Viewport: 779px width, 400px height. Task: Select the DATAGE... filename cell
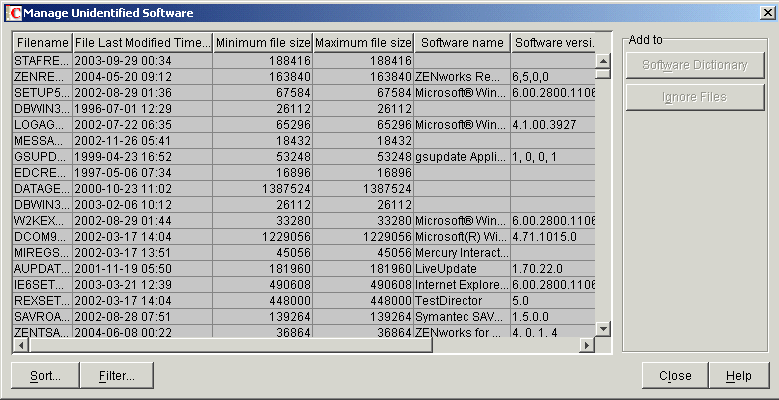coord(43,189)
